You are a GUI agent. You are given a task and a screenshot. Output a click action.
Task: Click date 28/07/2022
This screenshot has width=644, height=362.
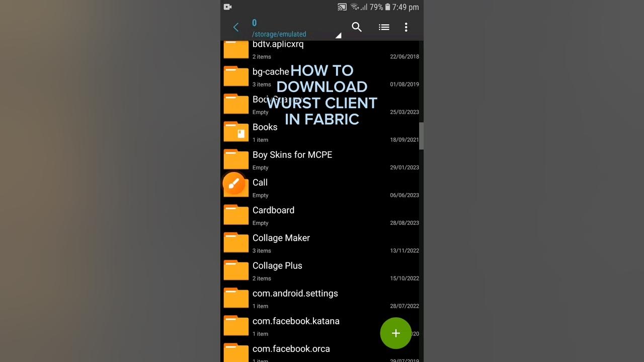[x=405, y=306]
